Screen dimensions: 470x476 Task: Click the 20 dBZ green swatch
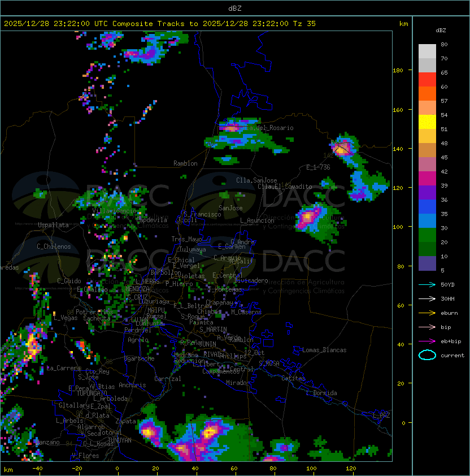click(427, 249)
